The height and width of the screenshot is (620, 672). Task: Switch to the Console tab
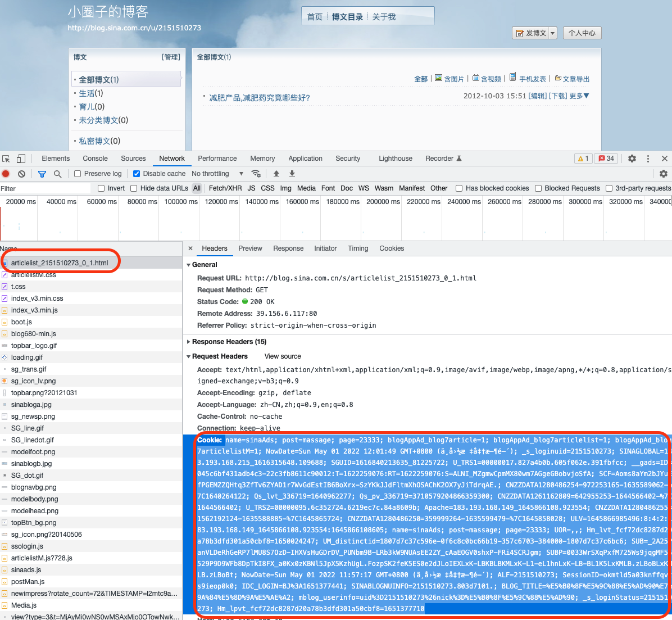point(95,159)
